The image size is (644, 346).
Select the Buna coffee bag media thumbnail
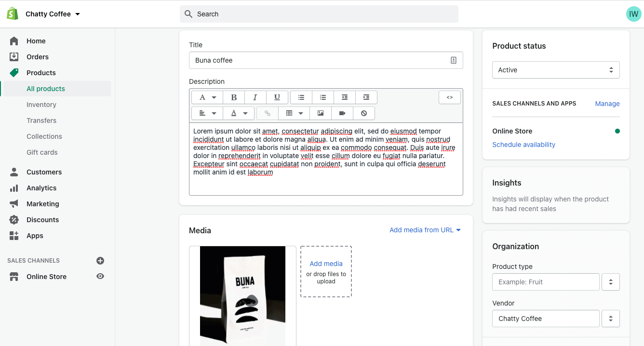pos(242,296)
